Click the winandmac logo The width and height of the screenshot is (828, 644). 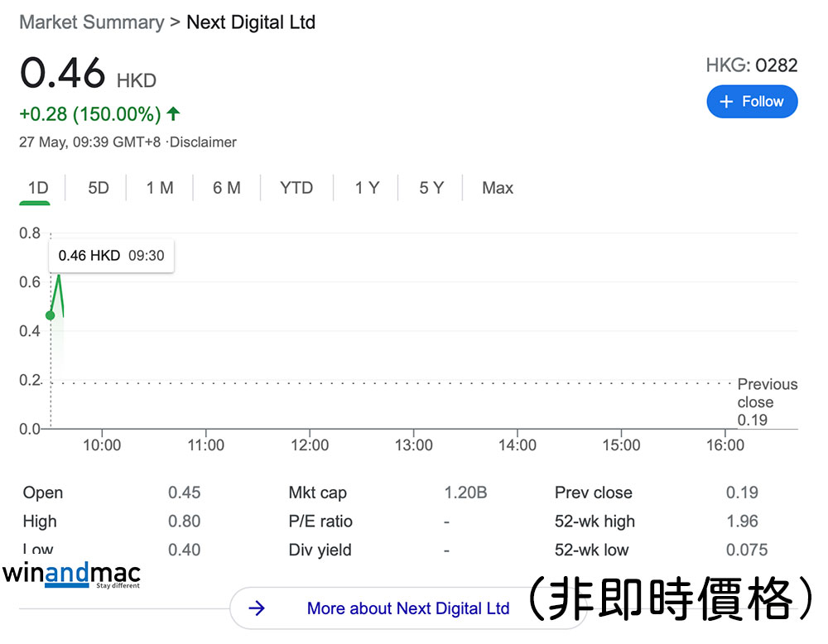tap(71, 575)
